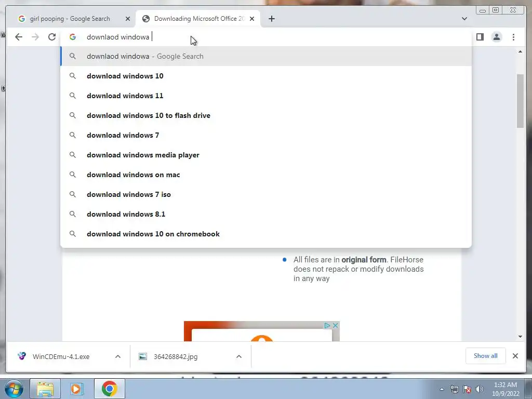Open Windows Explorer from taskbar
532x399 pixels.
(45, 389)
